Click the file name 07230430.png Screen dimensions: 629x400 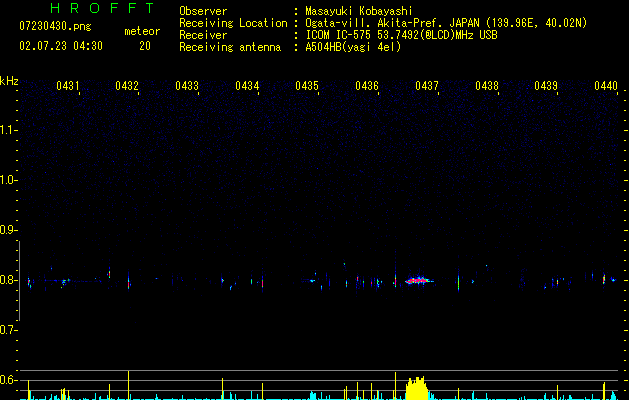pyautogui.click(x=55, y=26)
